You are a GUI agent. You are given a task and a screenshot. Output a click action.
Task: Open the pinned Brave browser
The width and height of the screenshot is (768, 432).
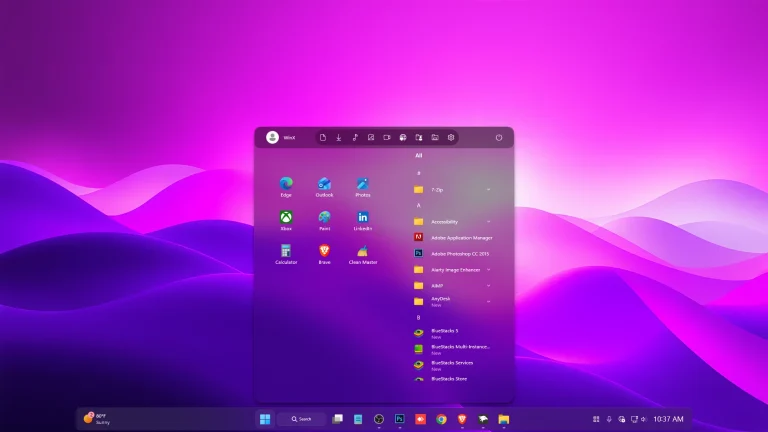click(x=324, y=254)
